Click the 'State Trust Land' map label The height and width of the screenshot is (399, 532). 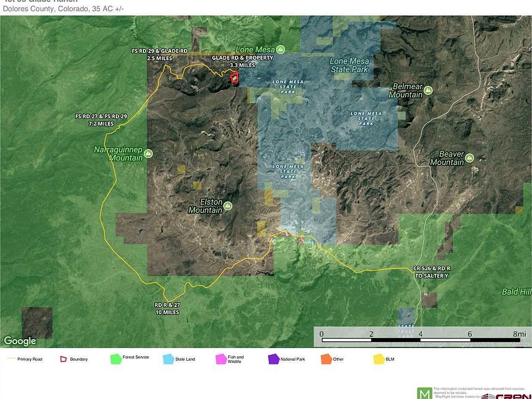coord(406,331)
